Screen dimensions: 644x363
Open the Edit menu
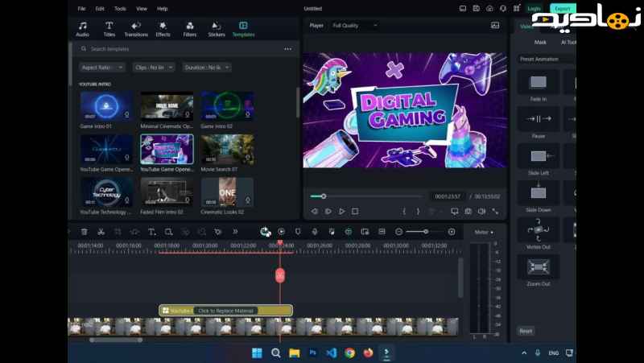[100, 9]
